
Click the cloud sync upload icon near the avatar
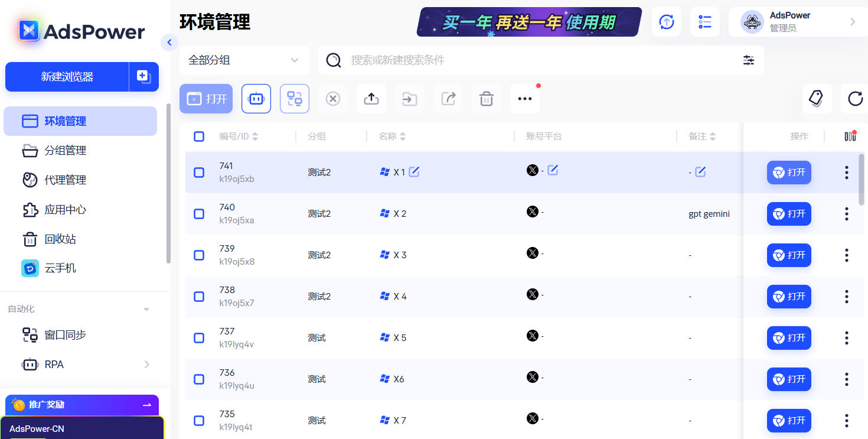666,22
